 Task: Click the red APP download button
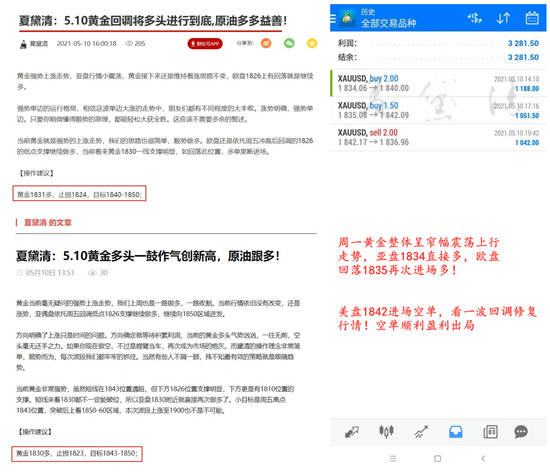point(205,44)
